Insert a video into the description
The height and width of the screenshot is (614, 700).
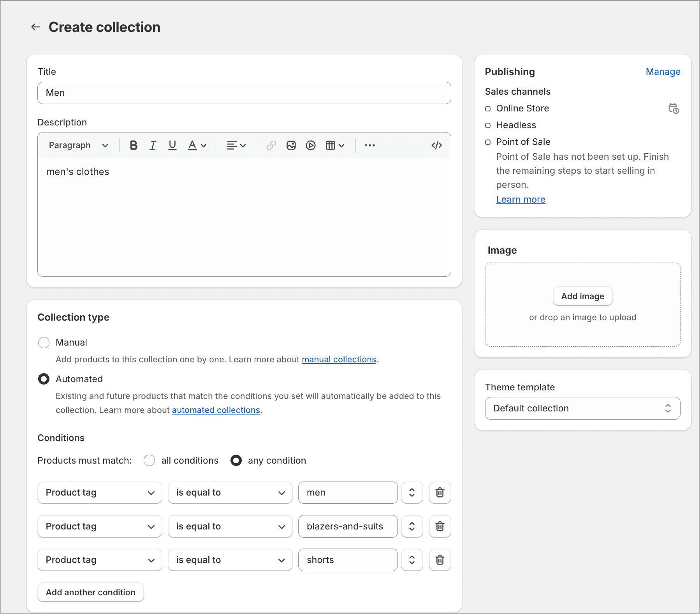(310, 145)
